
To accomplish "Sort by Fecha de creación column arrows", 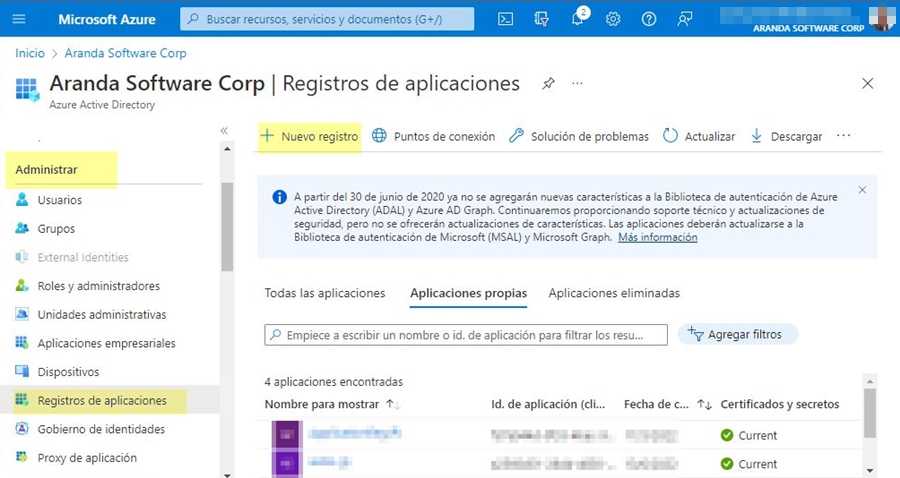I will coord(704,405).
